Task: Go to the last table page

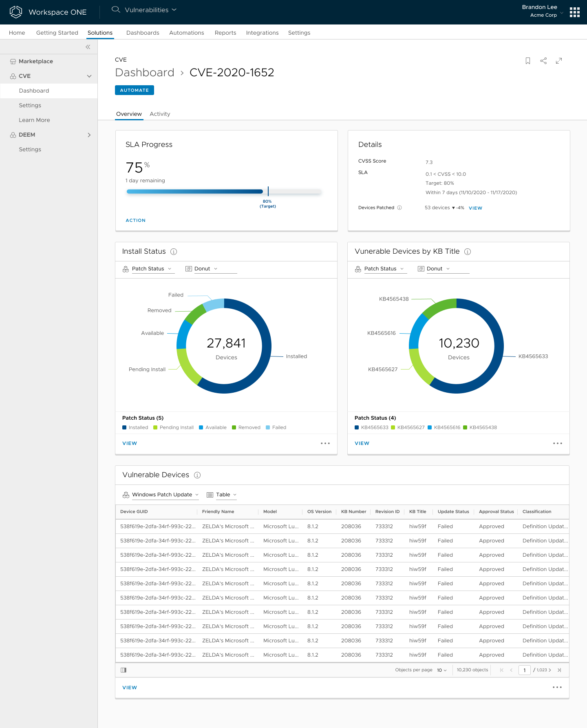Action: [x=559, y=670]
